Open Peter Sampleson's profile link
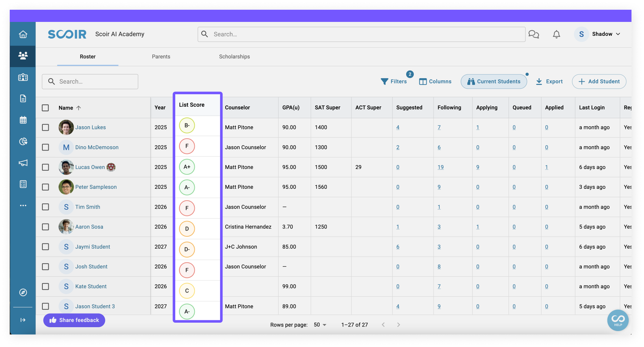This screenshot has width=644, height=347. pos(96,187)
